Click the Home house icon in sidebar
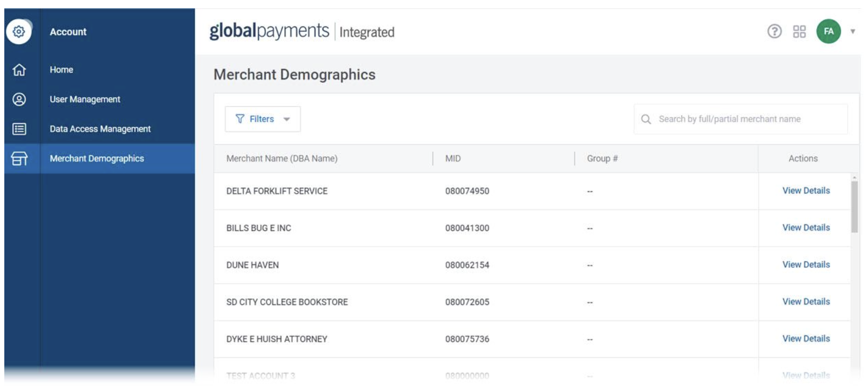868x387 pixels. tap(19, 70)
